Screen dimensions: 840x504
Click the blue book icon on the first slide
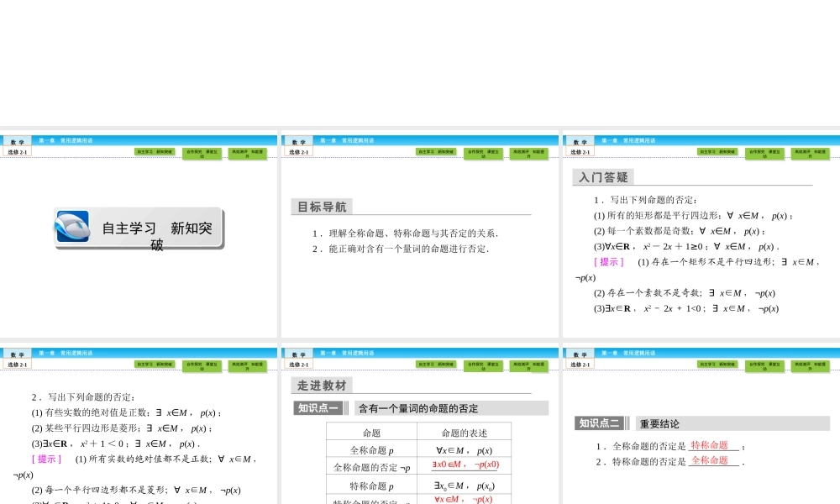[73, 228]
